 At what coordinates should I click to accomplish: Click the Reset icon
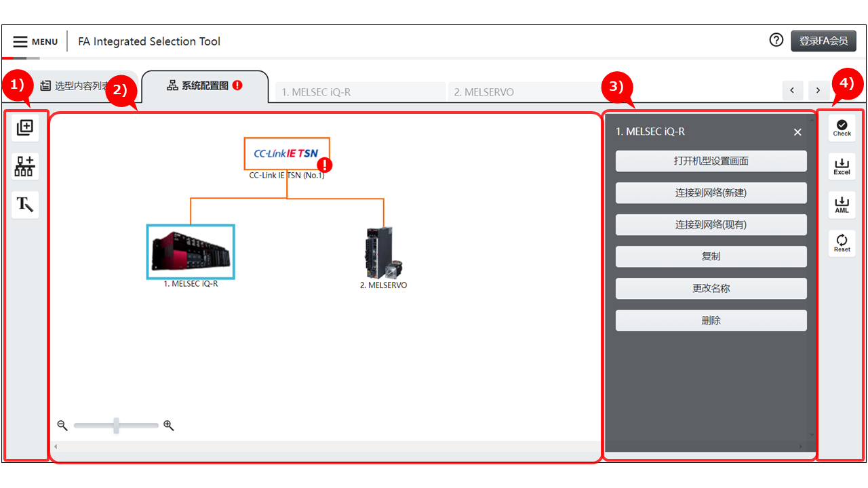point(842,243)
